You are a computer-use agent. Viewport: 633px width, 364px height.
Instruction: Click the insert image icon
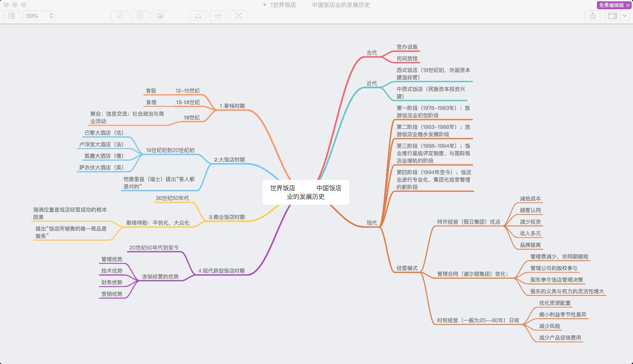click(160, 16)
